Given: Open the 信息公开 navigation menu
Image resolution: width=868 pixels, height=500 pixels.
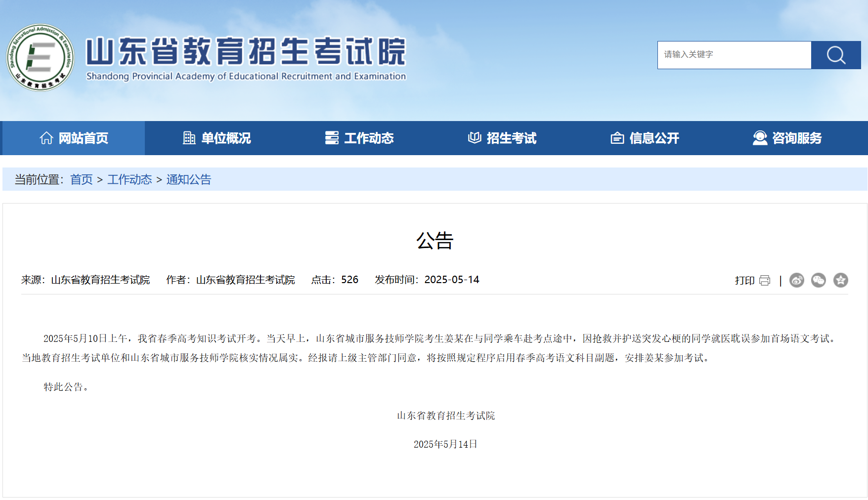Looking at the screenshot, I should coord(645,138).
